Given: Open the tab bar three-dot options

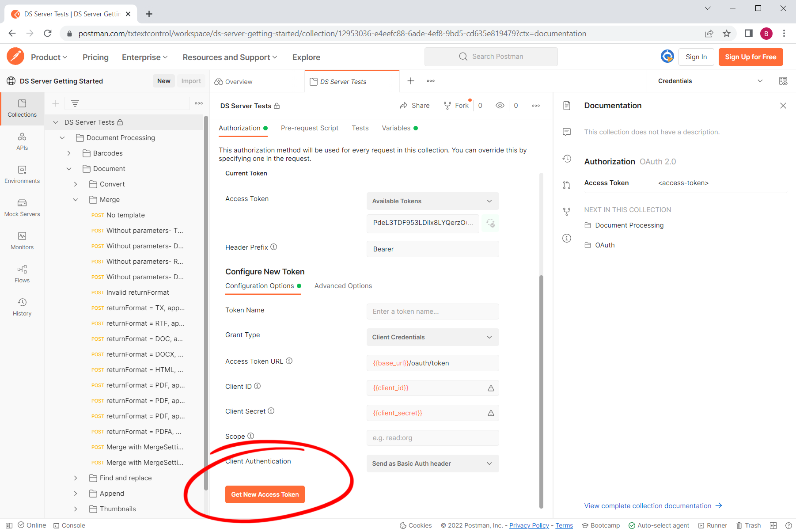Looking at the screenshot, I should [x=431, y=81].
